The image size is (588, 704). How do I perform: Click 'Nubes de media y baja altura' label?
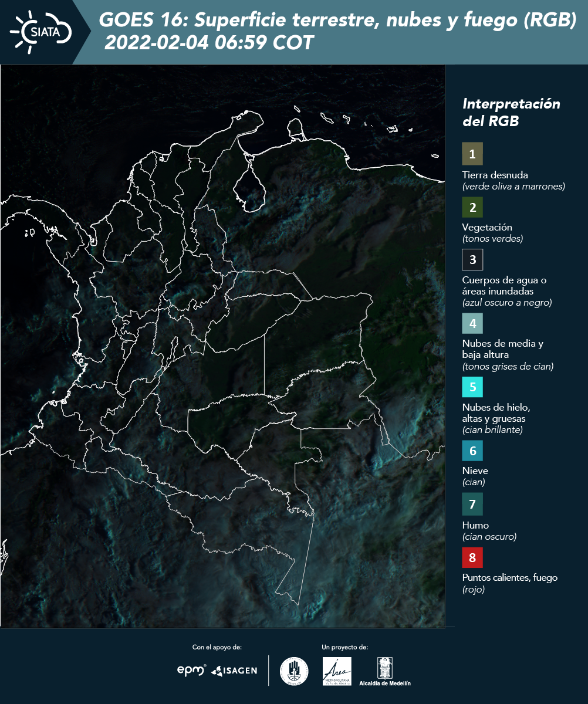coord(503,349)
